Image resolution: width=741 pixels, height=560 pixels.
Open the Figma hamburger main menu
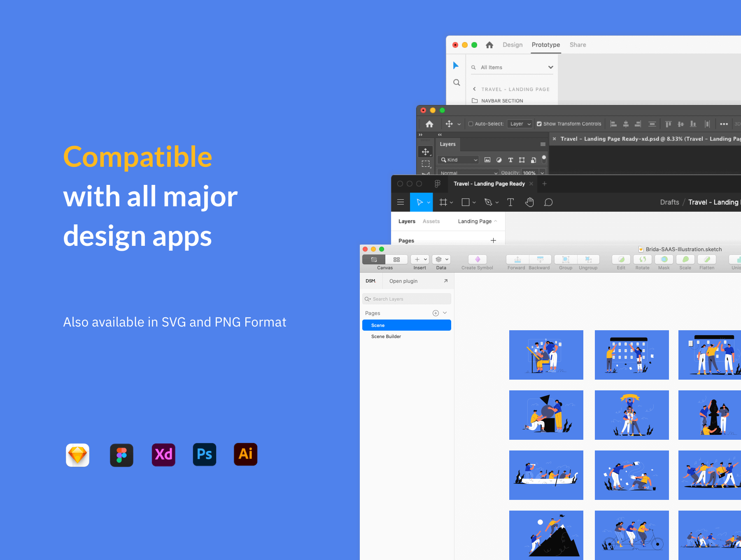pyautogui.click(x=400, y=202)
